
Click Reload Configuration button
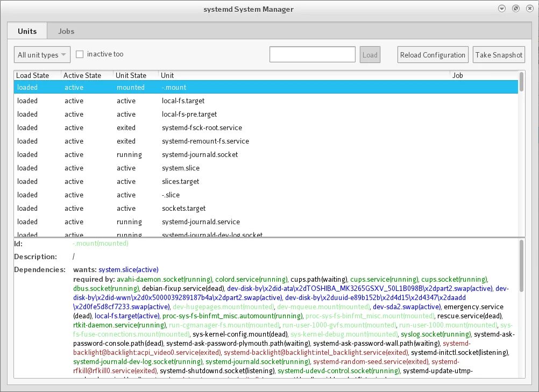click(433, 55)
